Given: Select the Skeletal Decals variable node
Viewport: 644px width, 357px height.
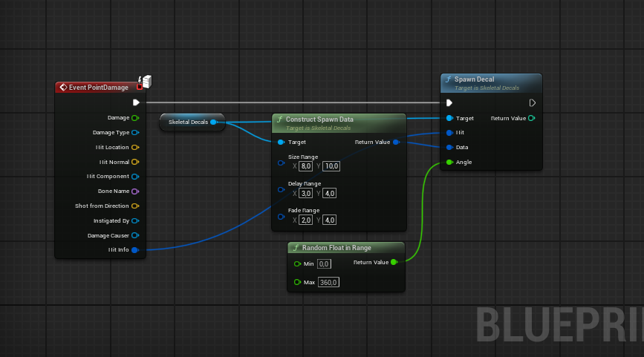Looking at the screenshot, I should point(188,122).
